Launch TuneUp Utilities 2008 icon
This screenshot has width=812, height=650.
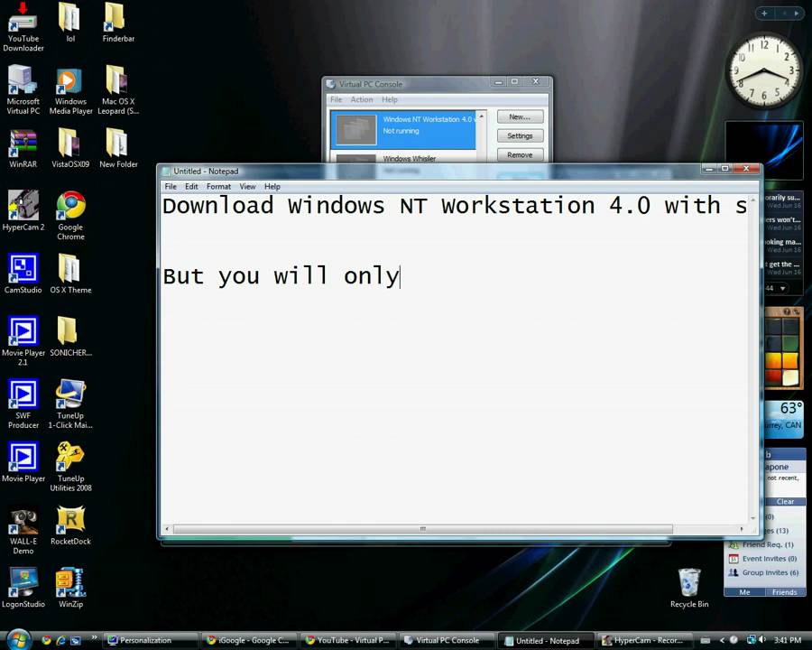pyautogui.click(x=70, y=467)
